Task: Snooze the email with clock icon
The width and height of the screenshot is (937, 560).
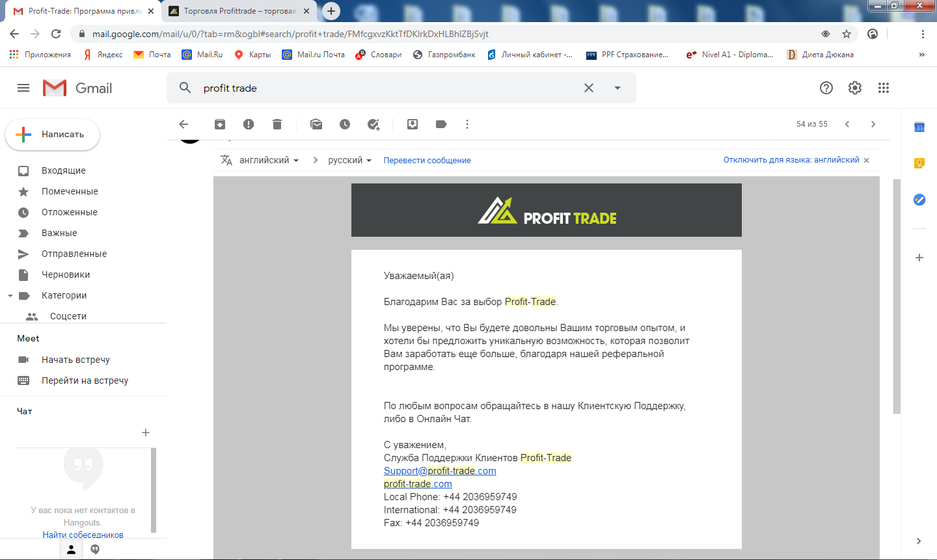Action: (x=345, y=124)
